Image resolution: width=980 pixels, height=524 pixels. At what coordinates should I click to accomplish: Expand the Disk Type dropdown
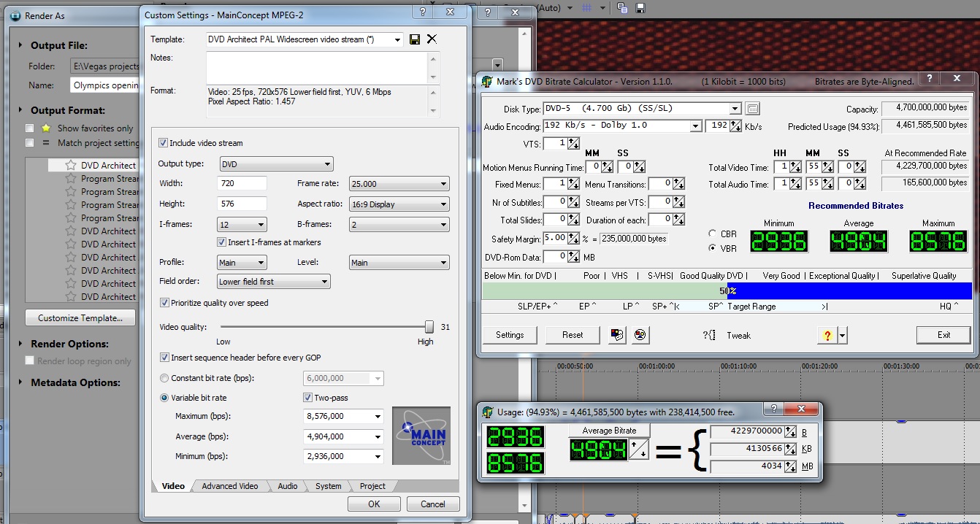[735, 109]
